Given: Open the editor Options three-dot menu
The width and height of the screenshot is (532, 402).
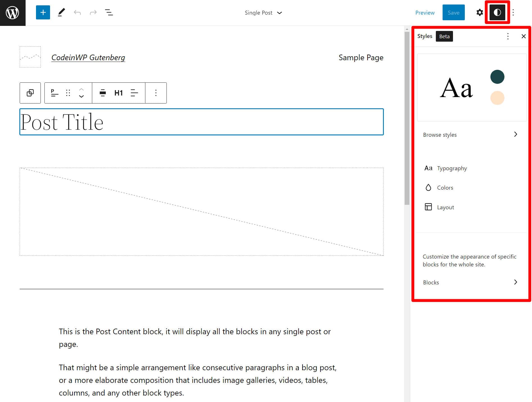Looking at the screenshot, I should point(513,12).
